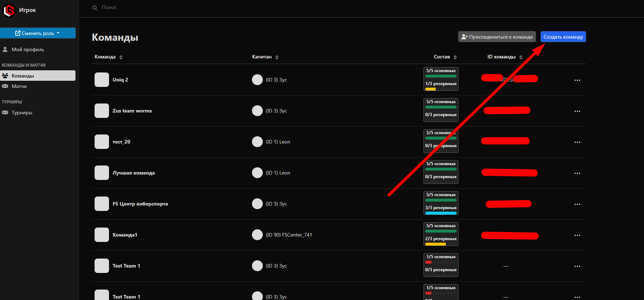
Task: Open Мой профиль in the sidebar
Action: coord(28,49)
